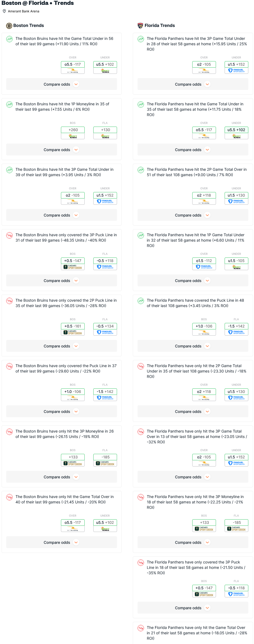The height and width of the screenshot is (644, 254).
Task: Click FanDuel logo under Panthers 3P u1.5 +152
Action: coord(236,71)
